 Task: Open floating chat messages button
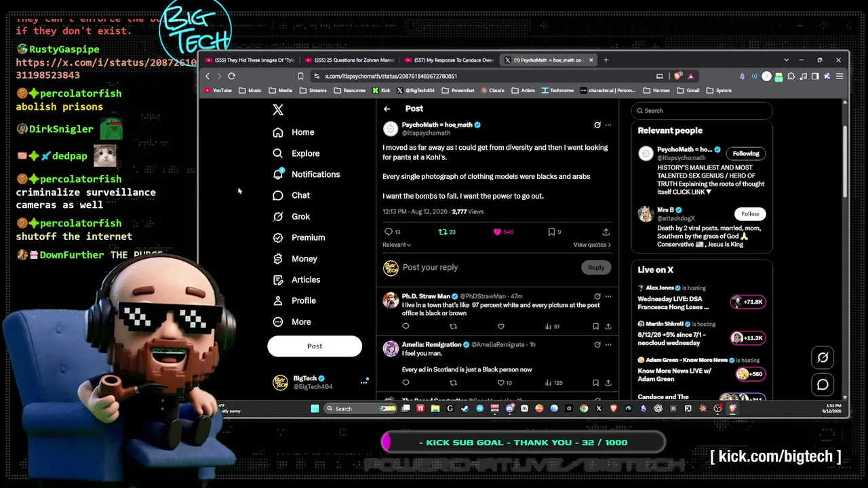point(823,385)
